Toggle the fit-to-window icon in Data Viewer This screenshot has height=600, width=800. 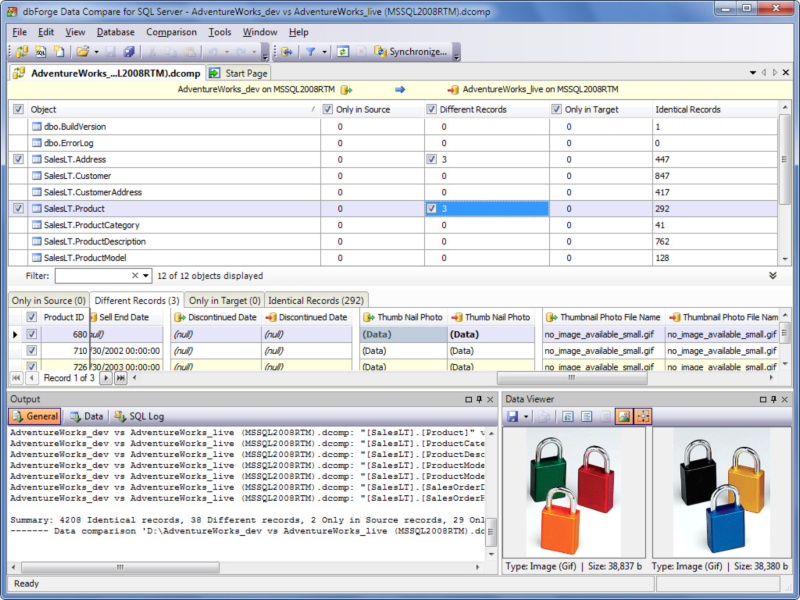[643, 417]
